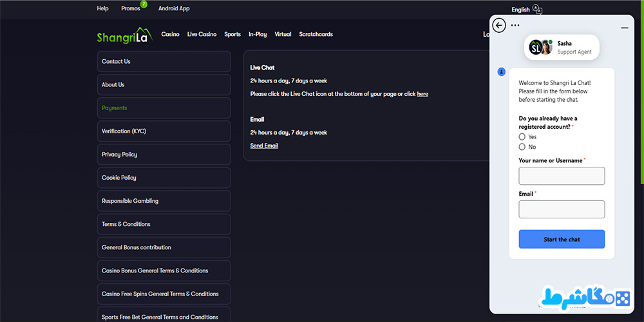The height and width of the screenshot is (322, 644).
Task: Open Verification (KYC) sidebar item
Action: [x=164, y=131]
